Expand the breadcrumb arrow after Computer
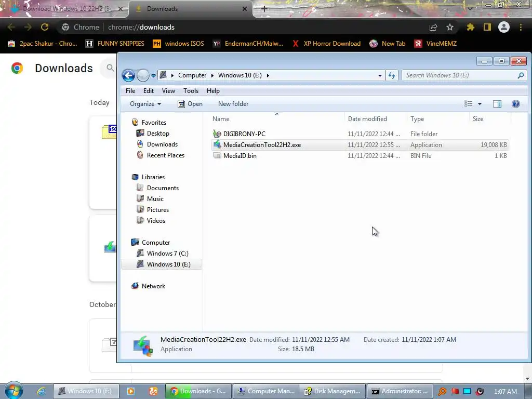Viewport: 532px width, 399px height. 212,75
